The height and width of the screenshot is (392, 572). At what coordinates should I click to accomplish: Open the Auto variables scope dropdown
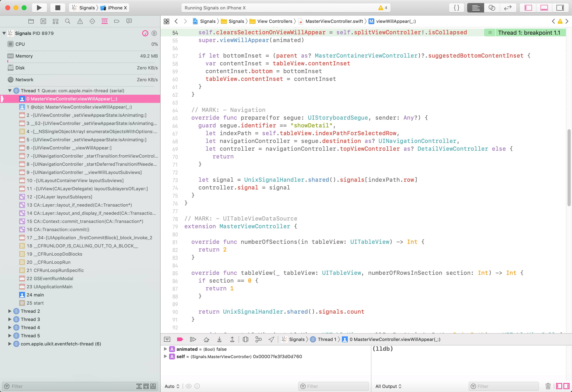tap(172, 386)
